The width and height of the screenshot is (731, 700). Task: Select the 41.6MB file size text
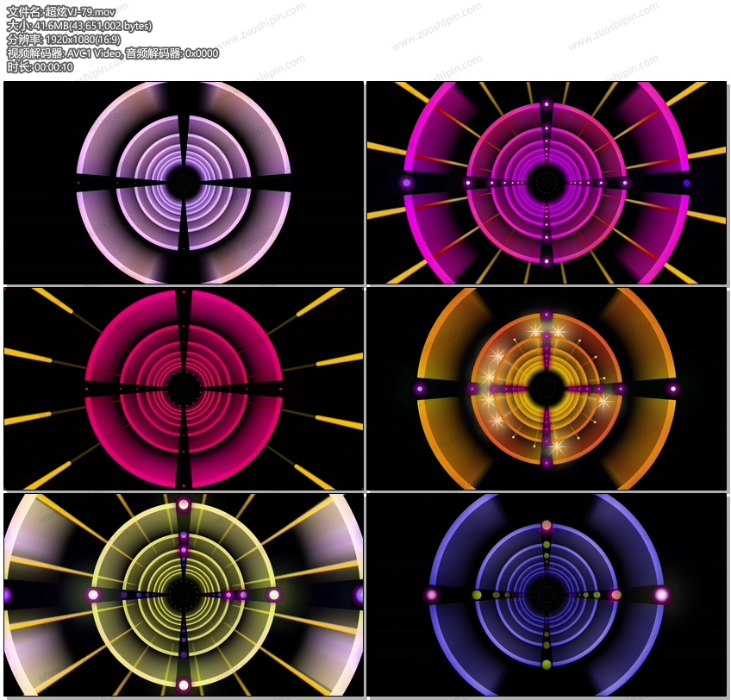(x=79, y=26)
